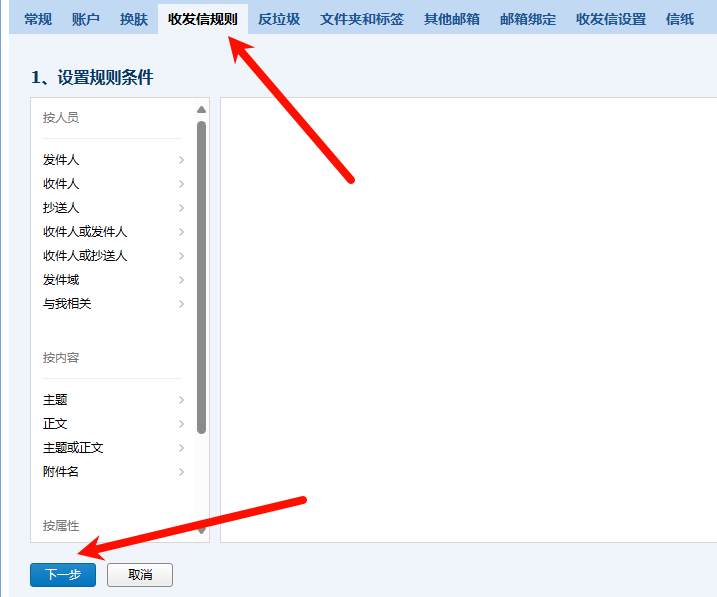Expand the 抄送人 condition chevron

181,208
